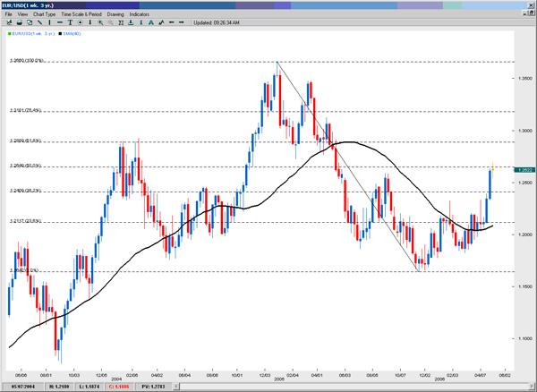Image resolution: width=537 pixels, height=392 pixels.
Task: Click the horizontal scrollbar track at bottom
Action: pos(353,387)
